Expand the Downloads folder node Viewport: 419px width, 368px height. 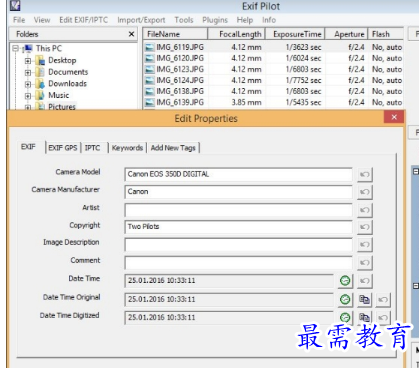click(28, 84)
